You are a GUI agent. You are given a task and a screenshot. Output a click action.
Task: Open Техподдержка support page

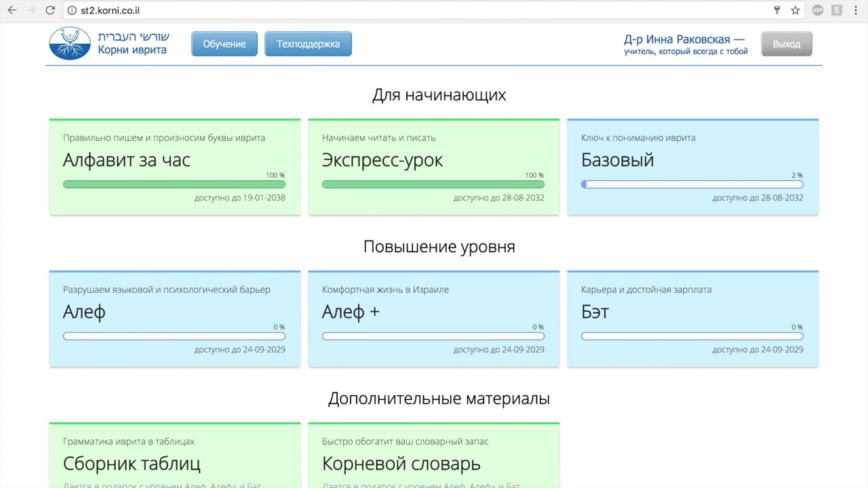tap(308, 44)
